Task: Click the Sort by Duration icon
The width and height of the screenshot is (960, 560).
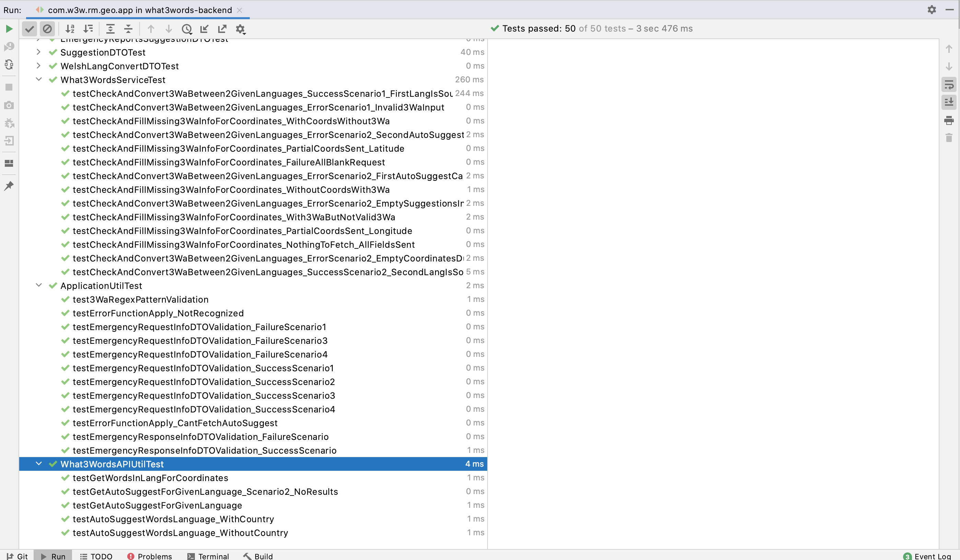Action: pyautogui.click(x=88, y=29)
